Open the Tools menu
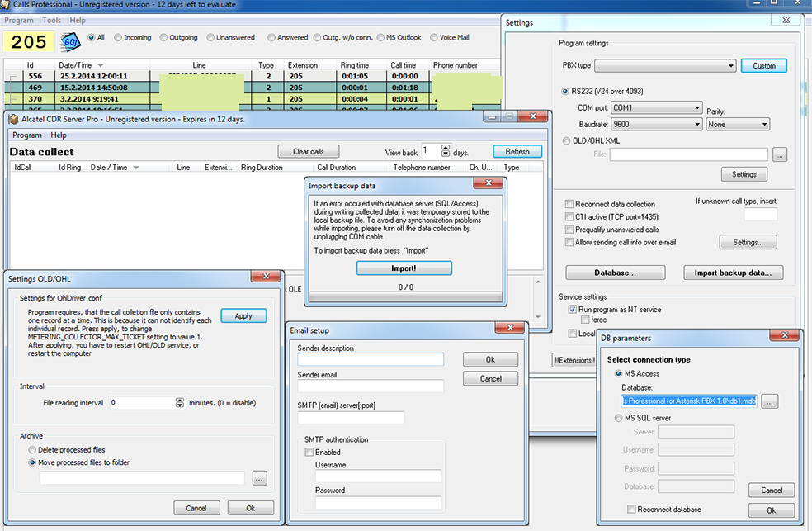Viewport: 812px width, 531px height. (x=52, y=20)
